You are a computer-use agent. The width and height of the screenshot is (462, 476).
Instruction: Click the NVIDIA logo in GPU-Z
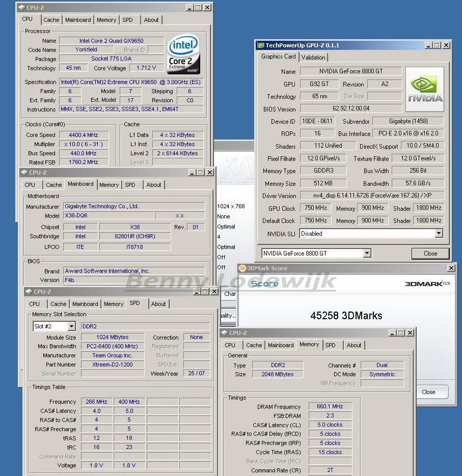coord(425,89)
